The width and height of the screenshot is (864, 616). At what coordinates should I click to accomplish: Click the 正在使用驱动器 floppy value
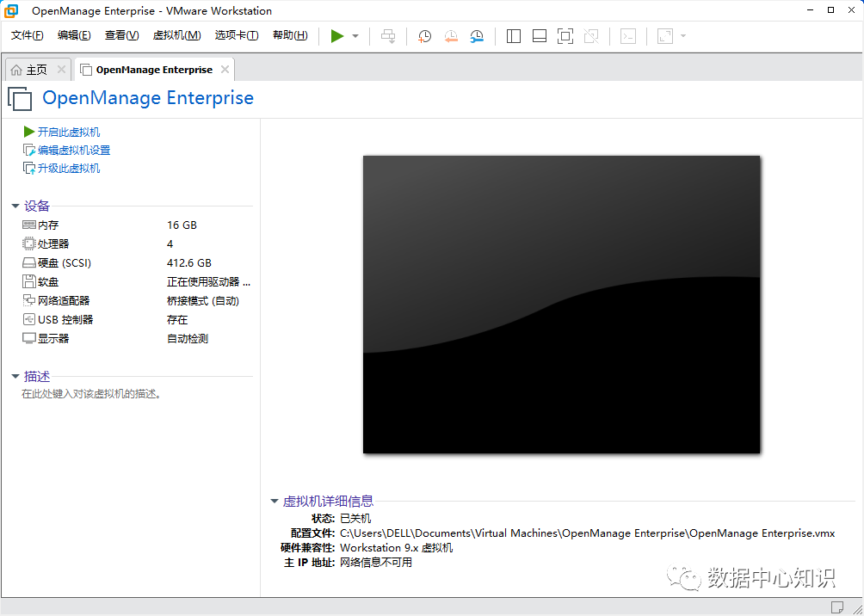pos(209,282)
